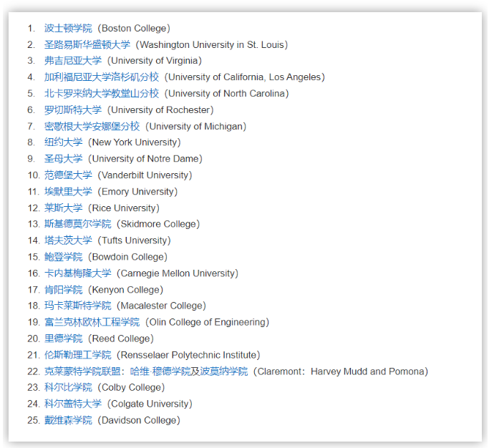
Task: Click the text (Carnegie Mellon University)
Action: click(178, 273)
